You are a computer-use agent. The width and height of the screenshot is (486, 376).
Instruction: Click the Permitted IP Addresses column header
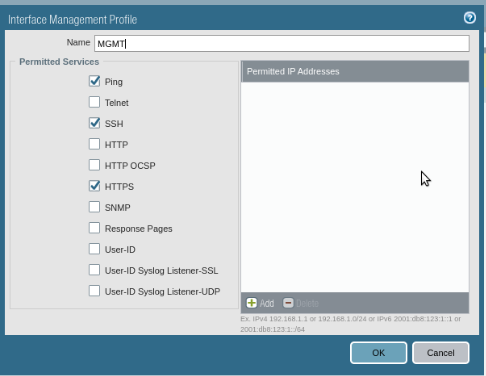tap(355, 71)
